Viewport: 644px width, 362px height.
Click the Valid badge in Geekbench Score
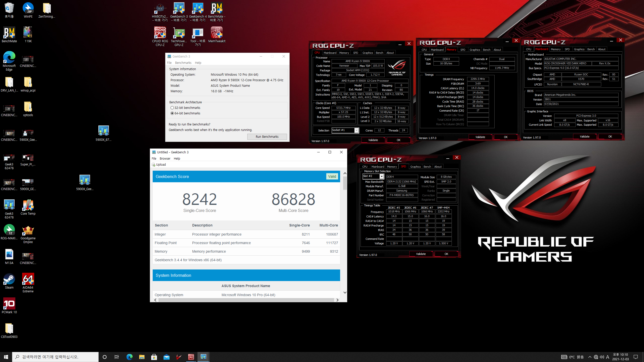(332, 176)
